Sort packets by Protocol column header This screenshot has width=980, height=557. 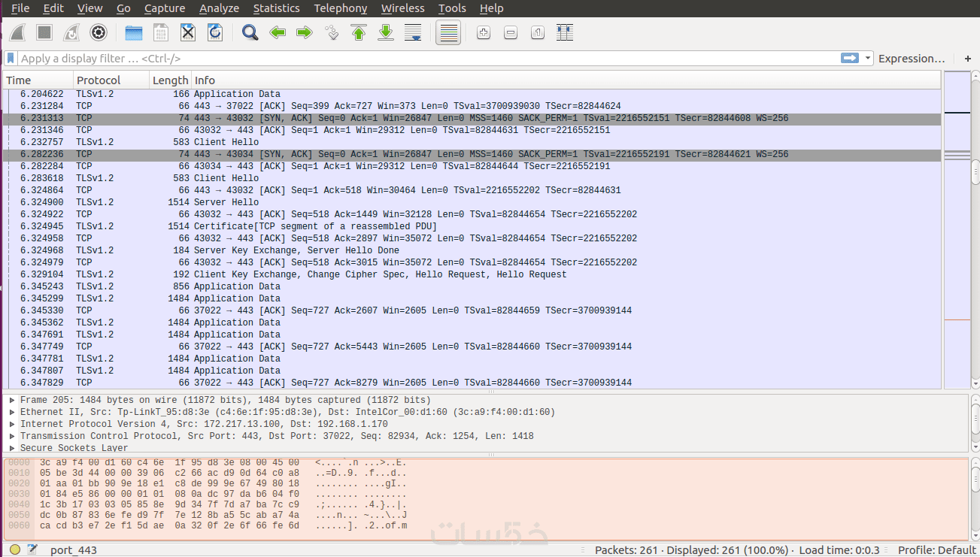111,80
